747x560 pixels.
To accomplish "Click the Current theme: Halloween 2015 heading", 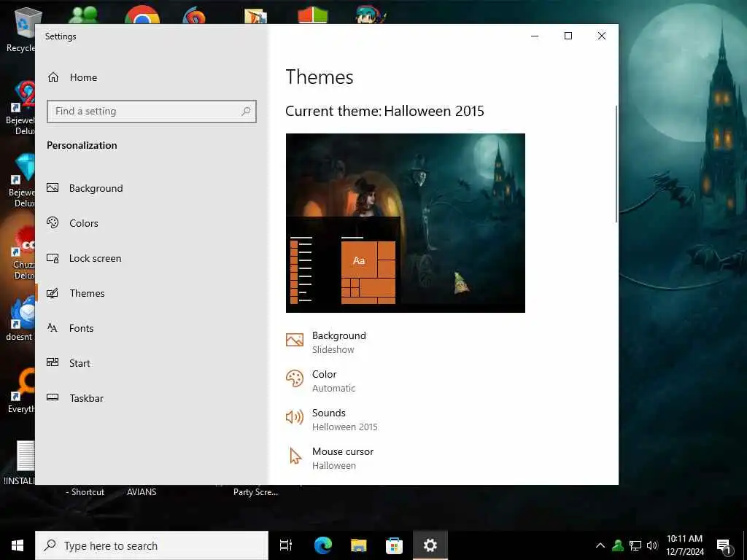I will pos(384,111).
